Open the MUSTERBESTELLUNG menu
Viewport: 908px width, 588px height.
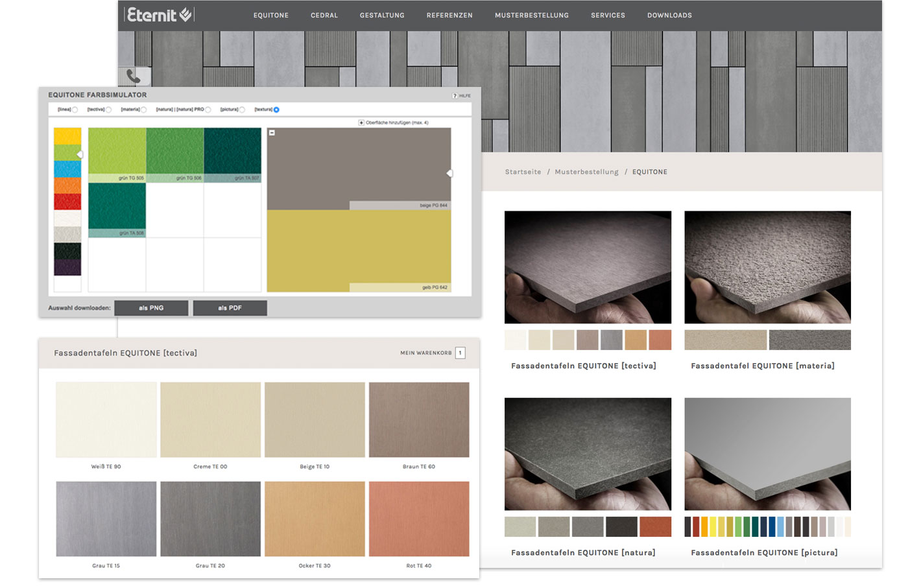click(532, 16)
